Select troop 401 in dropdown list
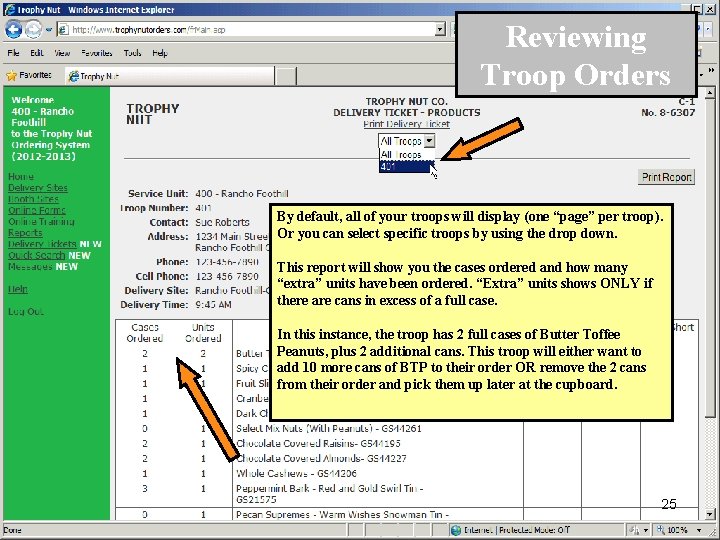Screen dimensions: 720x540 pos(406,166)
